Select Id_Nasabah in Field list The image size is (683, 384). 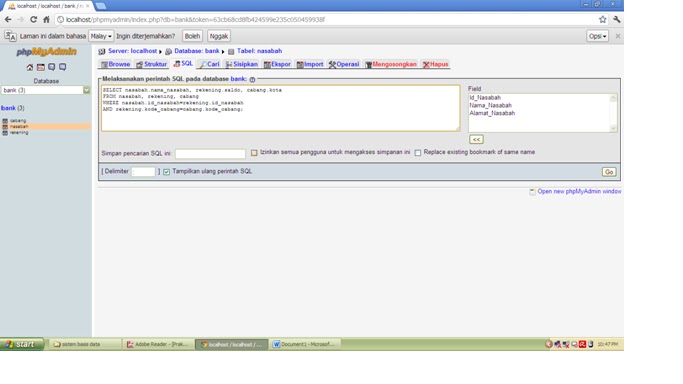485,98
